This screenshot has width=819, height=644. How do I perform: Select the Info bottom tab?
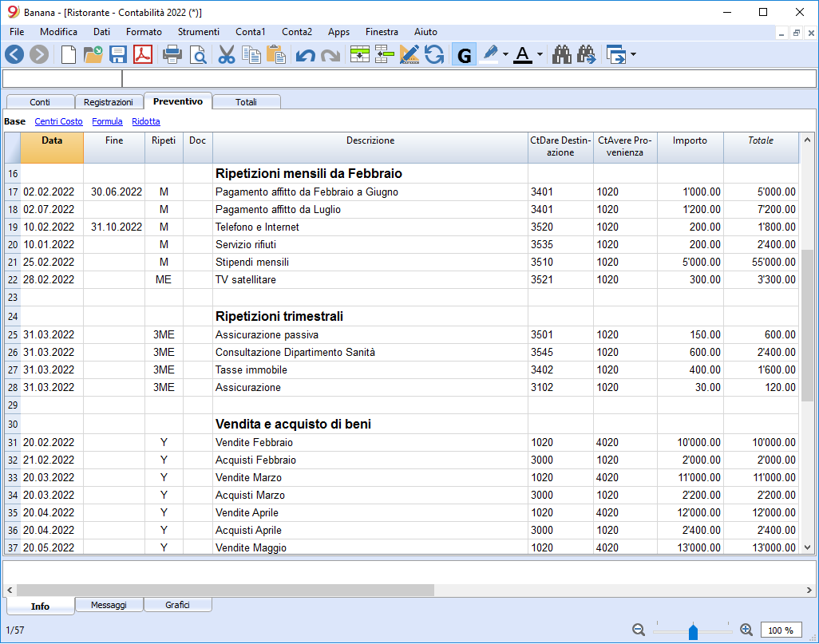[x=40, y=606]
